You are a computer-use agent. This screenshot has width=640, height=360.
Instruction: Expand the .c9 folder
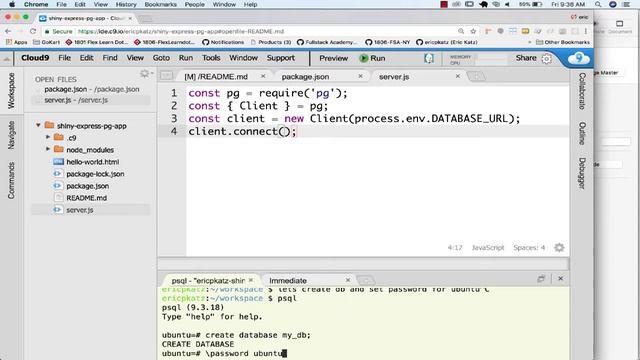tap(48, 137)
